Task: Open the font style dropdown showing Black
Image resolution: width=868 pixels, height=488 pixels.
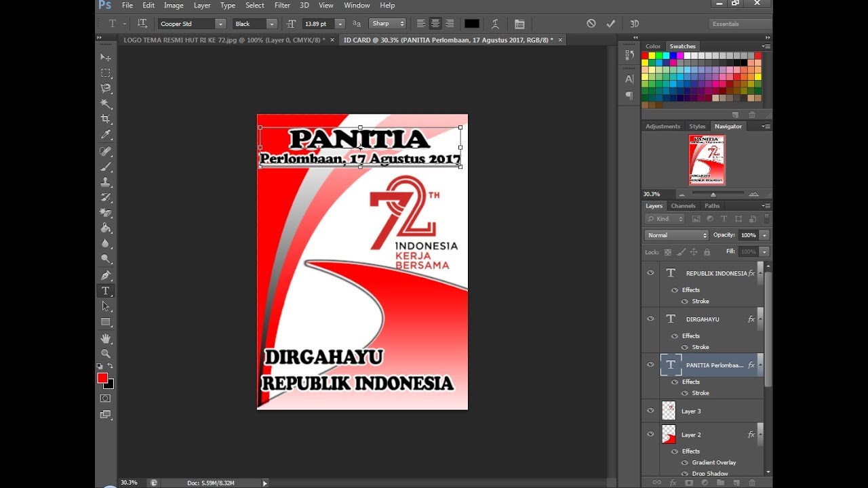Action: pyautogui.click(x=272, y=24)
